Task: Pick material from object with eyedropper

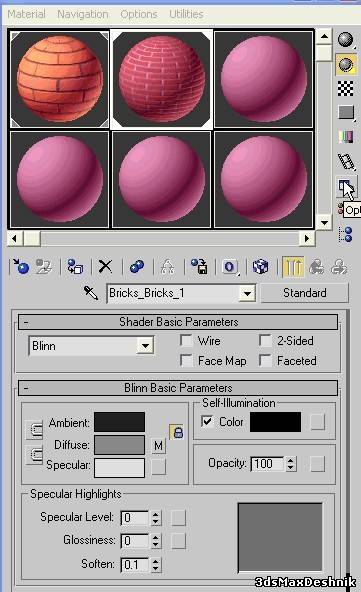Action: (x=91, y=293)
